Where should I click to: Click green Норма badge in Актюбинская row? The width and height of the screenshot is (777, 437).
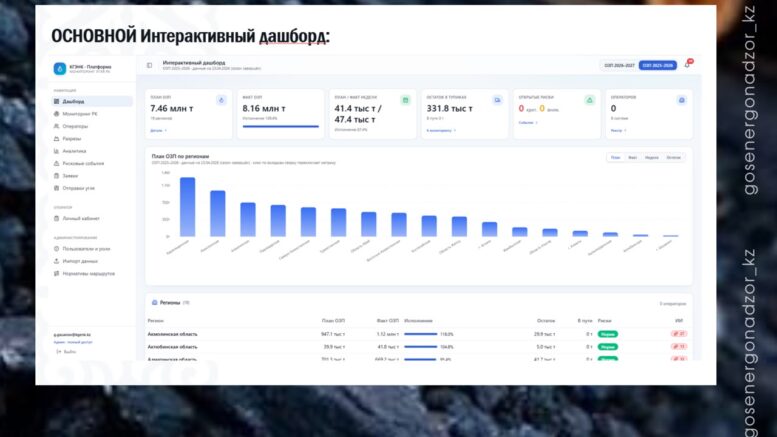pos(608,347)
